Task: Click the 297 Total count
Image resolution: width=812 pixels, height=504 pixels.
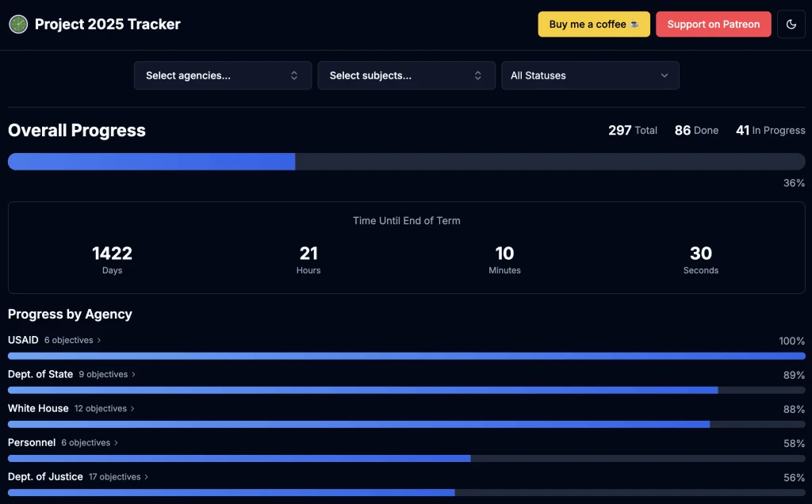Action: coord(633,131)
